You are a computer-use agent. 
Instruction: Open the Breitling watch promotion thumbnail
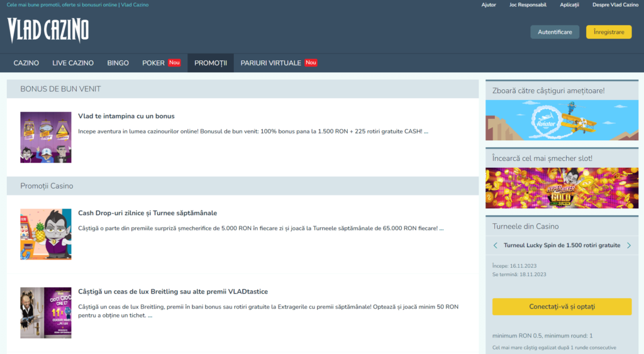45,313
